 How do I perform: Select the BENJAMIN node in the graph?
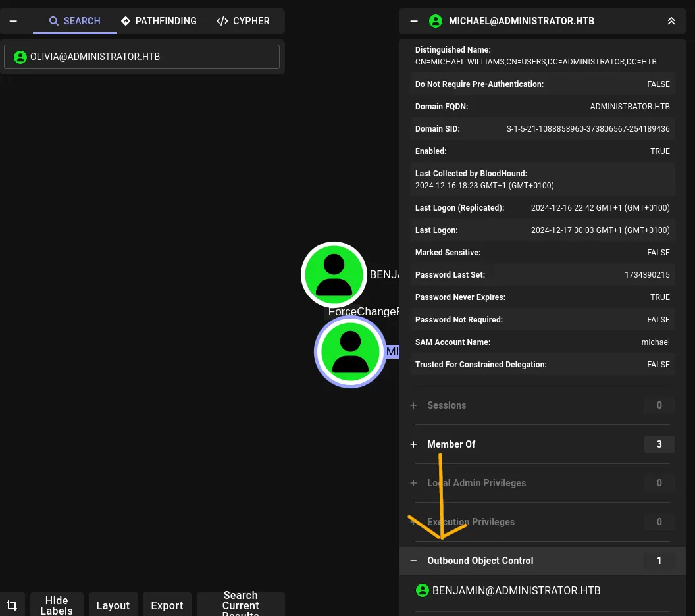coord(334,274)
